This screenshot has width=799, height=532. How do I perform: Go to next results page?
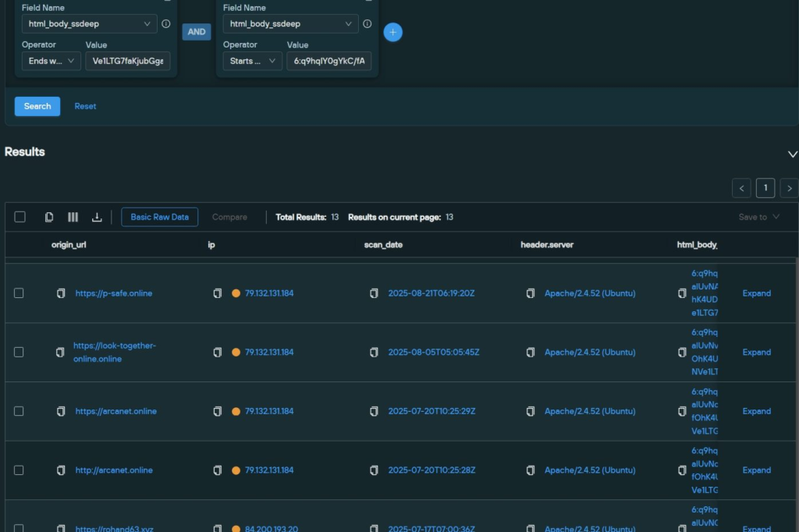coord(789,188)
